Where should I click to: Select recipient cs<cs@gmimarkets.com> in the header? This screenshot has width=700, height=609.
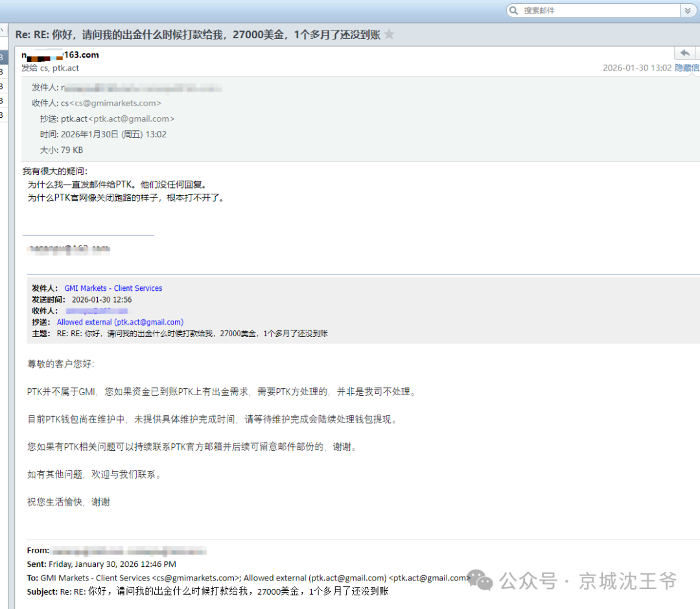[x=111, y=103]
